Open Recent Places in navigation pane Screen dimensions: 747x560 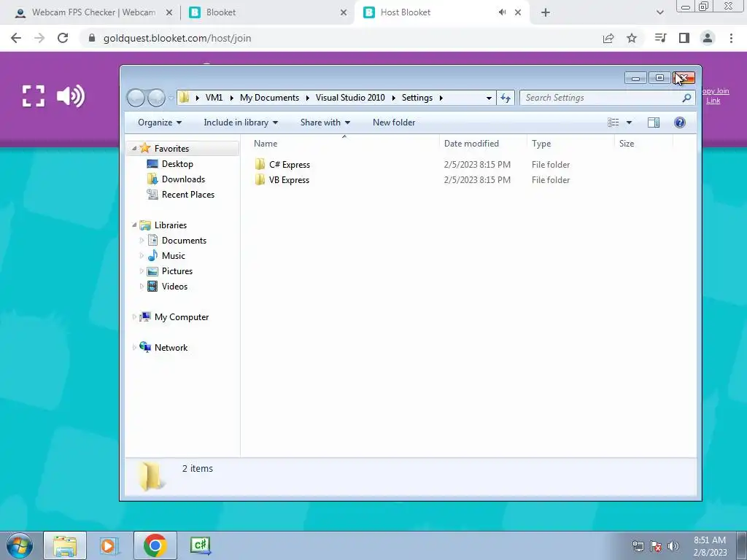click(187, 194)
